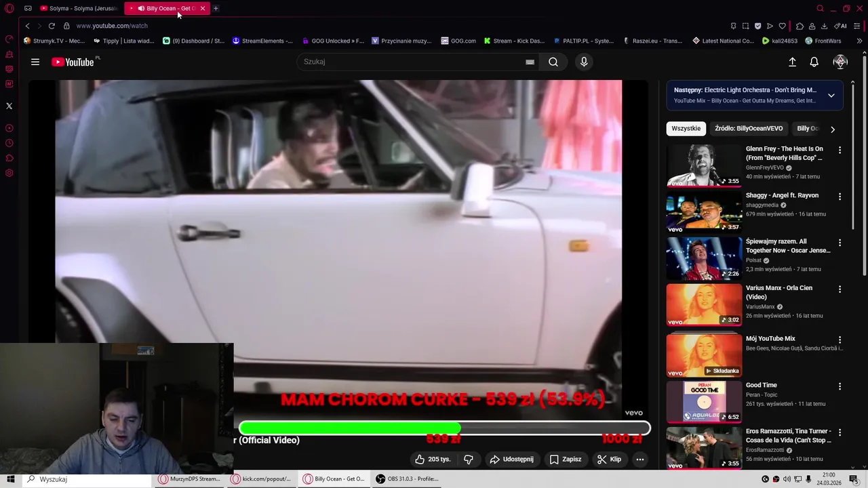The image size is (868, 488).
Task: Open the Opera GX main menu icon
Action: (x=9, y=8)
